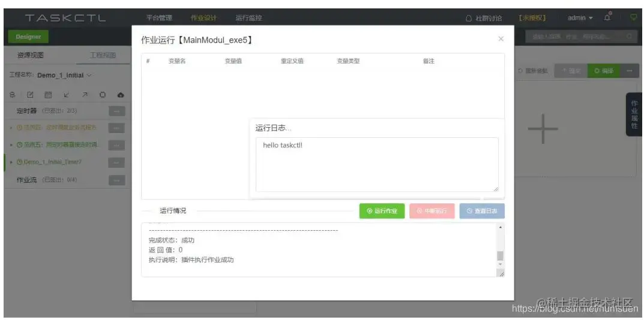Open the ... menu on the Demo_1_Initial_Timer7 row
Viewport: 644px width, 320px height.
pos(116,162)
